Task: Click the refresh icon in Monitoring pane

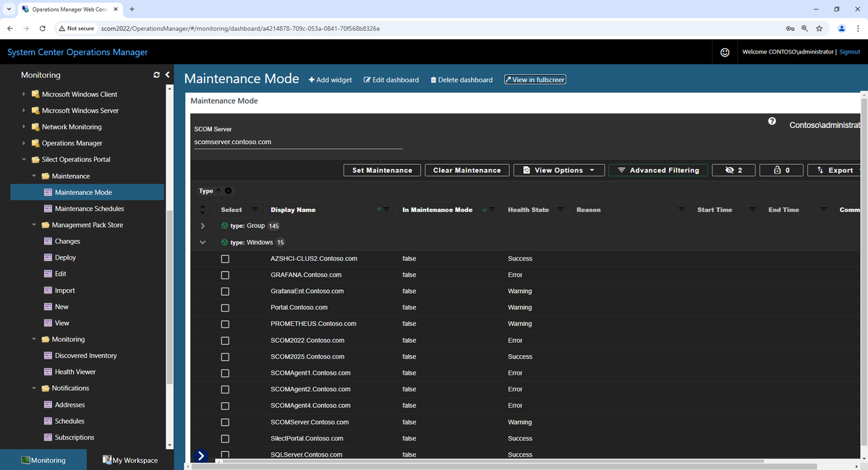Action: coord(156,74)
